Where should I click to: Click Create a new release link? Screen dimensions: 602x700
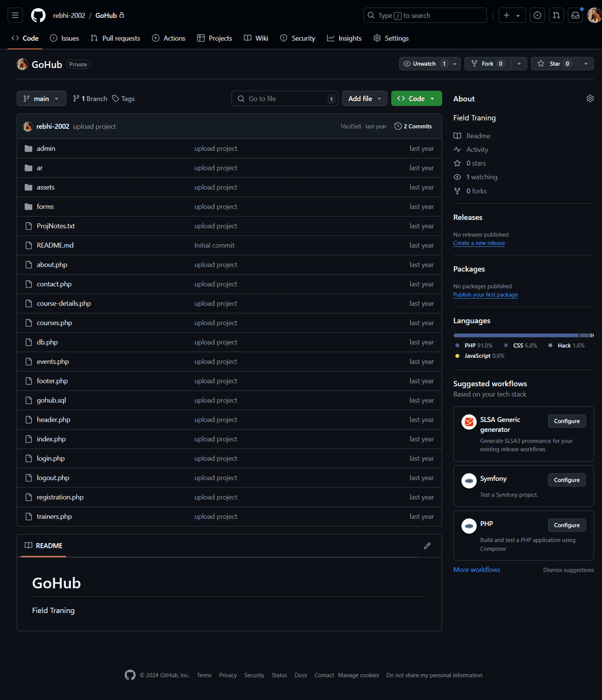pyautogui.click(x=479, y=243)
